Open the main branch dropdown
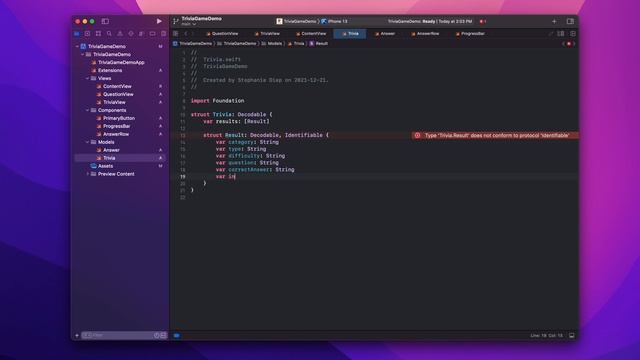640x360 pixels. point(189,24)
